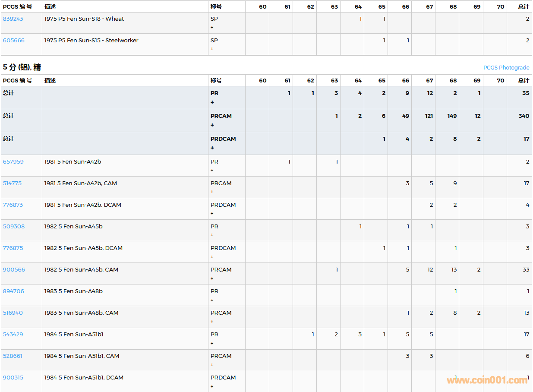
Task: Open PCGS number 776873 link
Action: [x=13, y=205]
